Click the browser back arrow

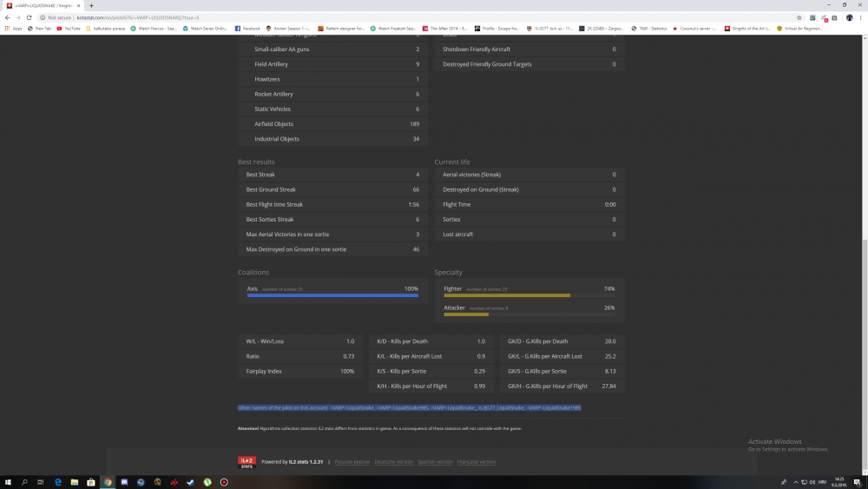7,17
